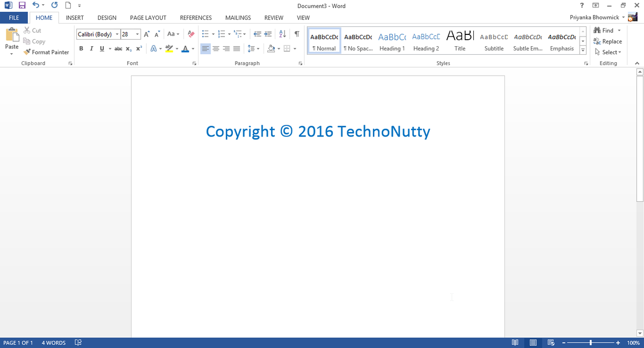Toggle show paragraph marks
The image size is (644, 348).
point(296,34)
